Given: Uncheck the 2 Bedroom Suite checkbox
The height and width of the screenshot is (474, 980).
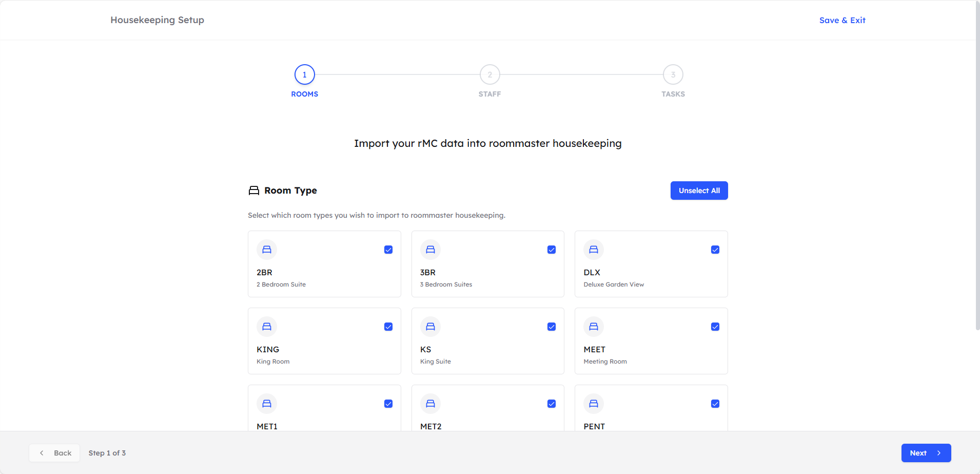Looking at the screenshot, I should pyautogui.click(x=388, y=250).
